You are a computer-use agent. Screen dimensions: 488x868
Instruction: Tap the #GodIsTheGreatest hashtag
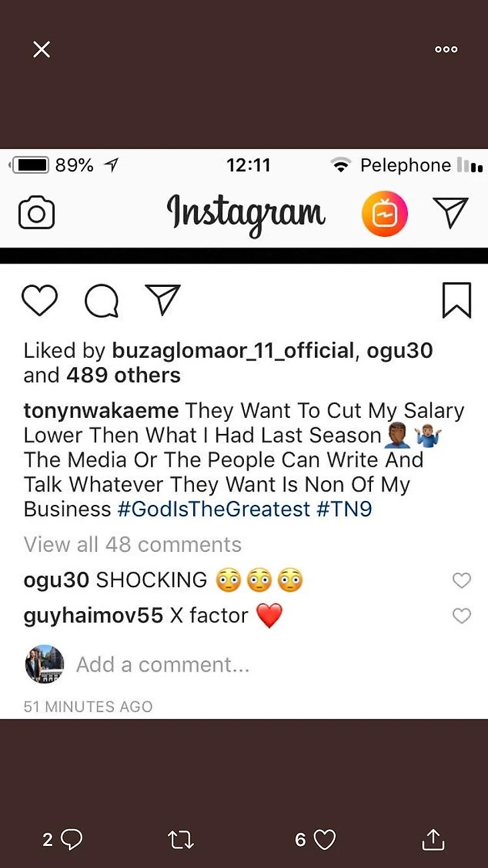[x=214, y=509]
